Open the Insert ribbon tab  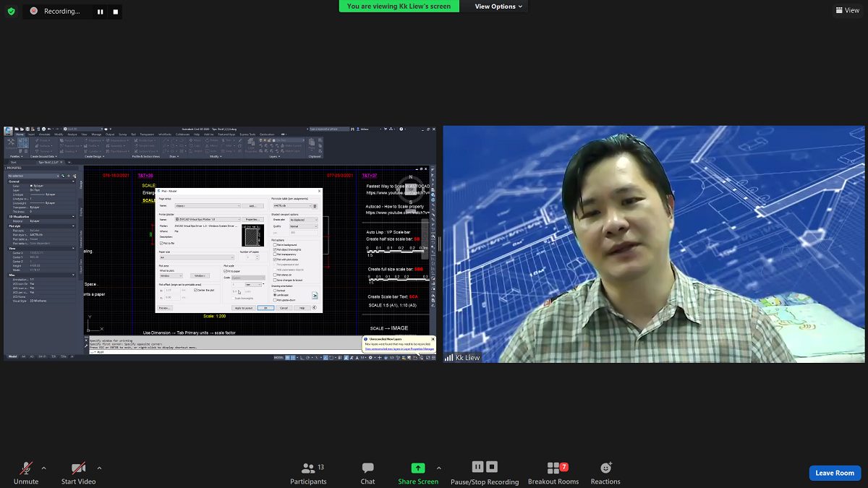click(x=31, y=134)
